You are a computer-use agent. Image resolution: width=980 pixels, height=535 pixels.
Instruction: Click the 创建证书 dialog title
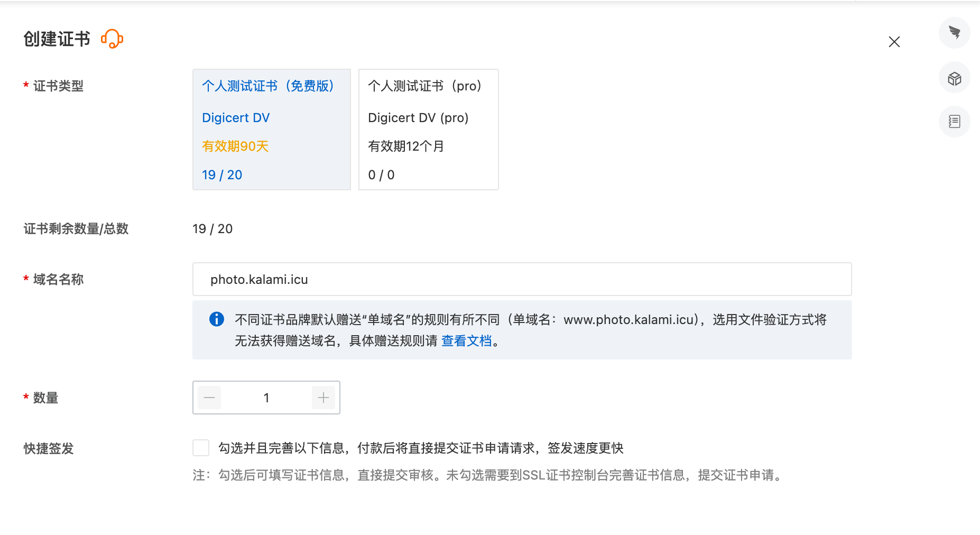pos(57,39)
